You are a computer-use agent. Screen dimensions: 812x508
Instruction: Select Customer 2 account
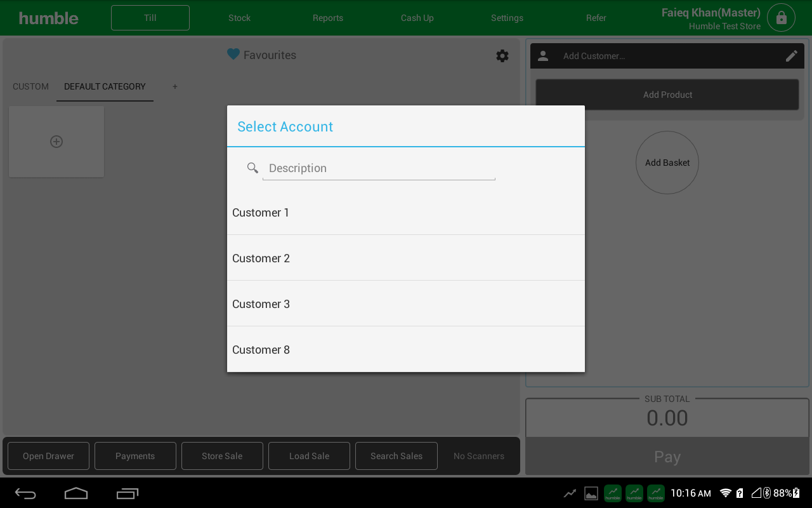coord(406,258)
